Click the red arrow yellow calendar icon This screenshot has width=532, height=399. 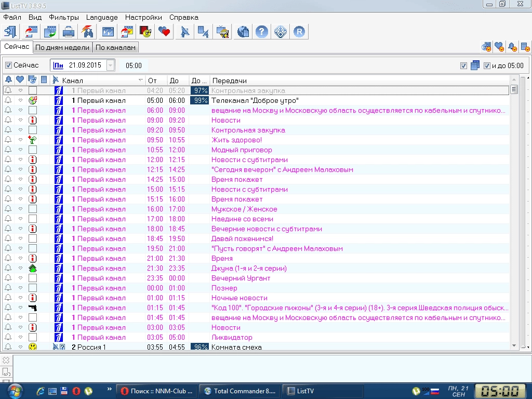(x=127, y=32)
